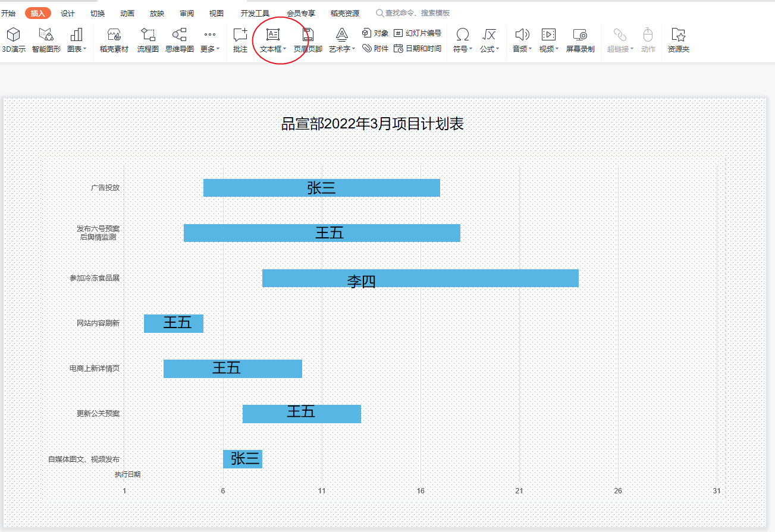The width and height of the screenshot is (775, 532).
Task: Open the 视图 view tab
Action: coord(217,13)
